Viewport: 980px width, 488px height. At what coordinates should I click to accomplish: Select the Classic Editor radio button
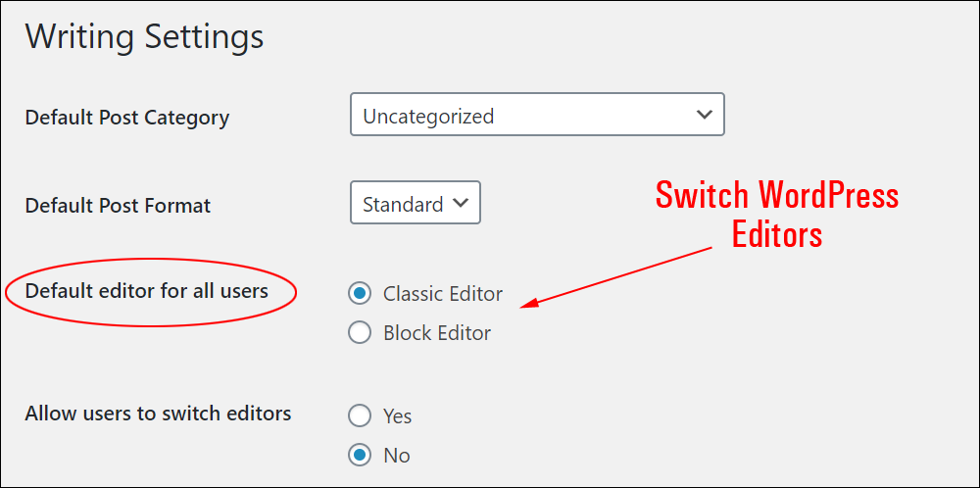360,293
